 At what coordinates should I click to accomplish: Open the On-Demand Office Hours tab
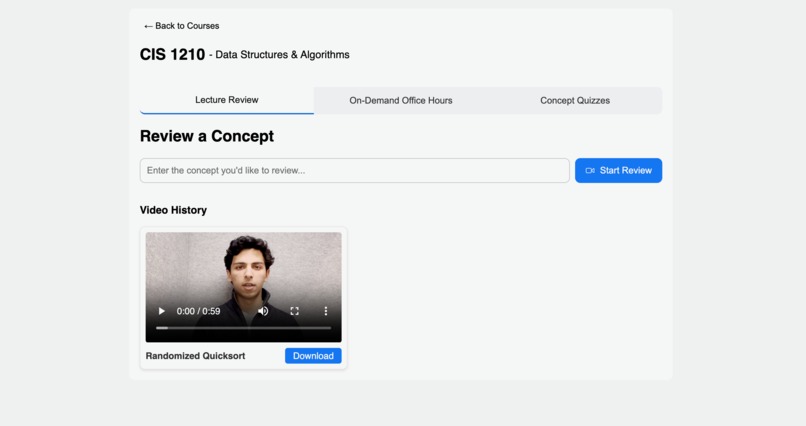pos(401,101)
